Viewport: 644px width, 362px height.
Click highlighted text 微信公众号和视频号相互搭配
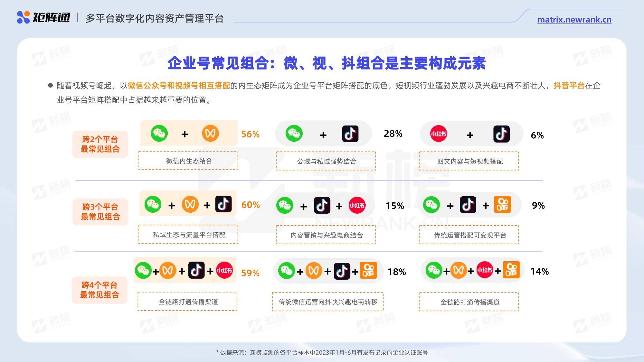pos(179,86)
